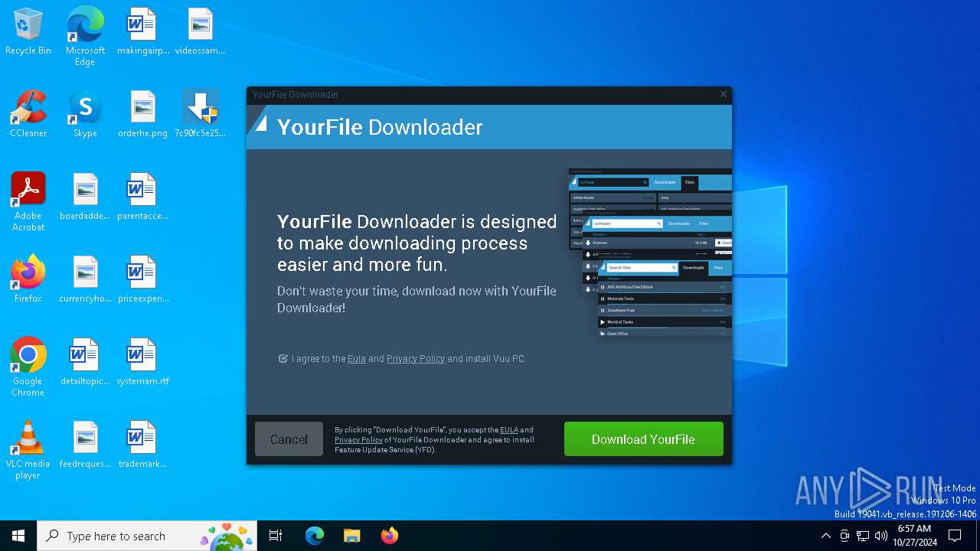Viewport: 980px width, 551px height.
Task: Select the detailtopic... Word document
Action: 85,362
